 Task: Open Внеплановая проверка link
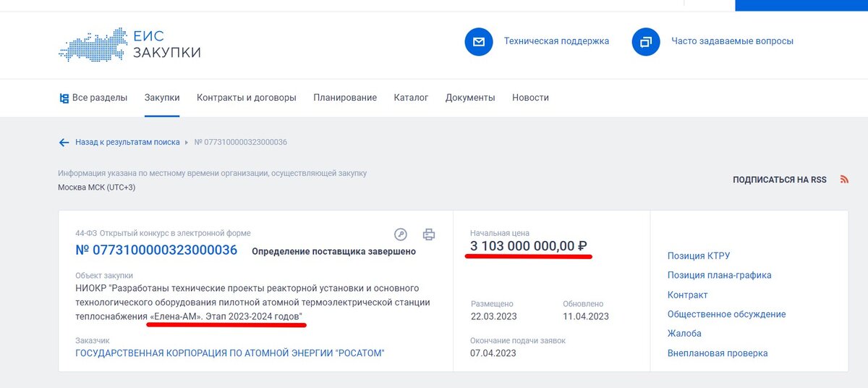(718, 353)
